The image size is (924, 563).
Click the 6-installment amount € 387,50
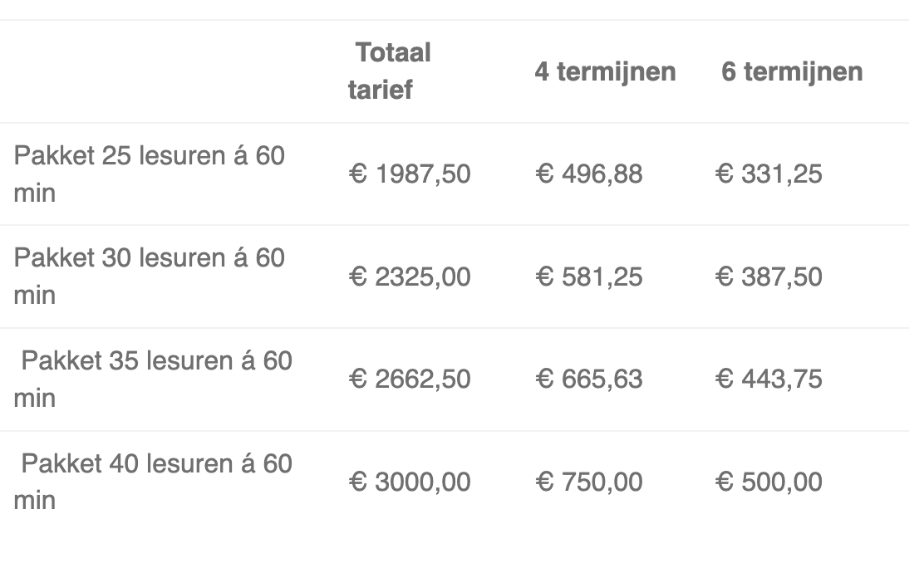[769, 277]
